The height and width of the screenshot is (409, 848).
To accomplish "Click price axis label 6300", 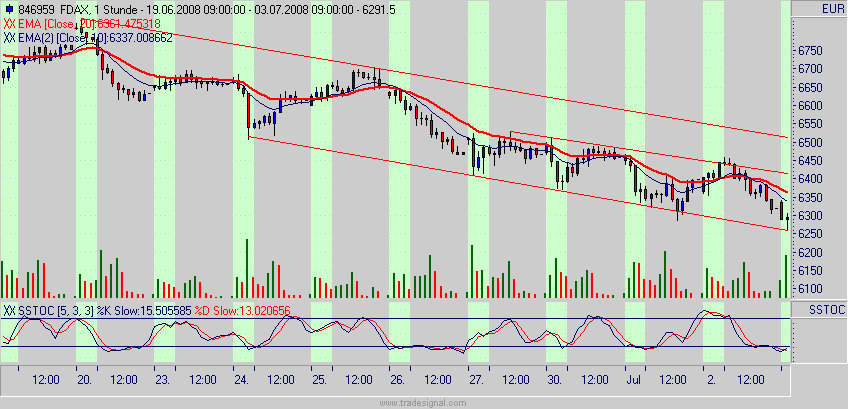I will coord(810,216).
